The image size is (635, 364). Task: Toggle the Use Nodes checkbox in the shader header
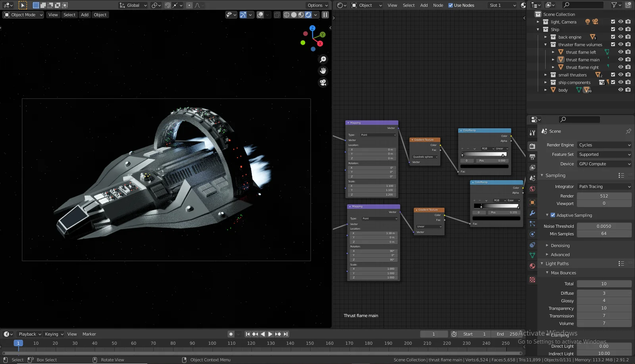tap(450, 5)
